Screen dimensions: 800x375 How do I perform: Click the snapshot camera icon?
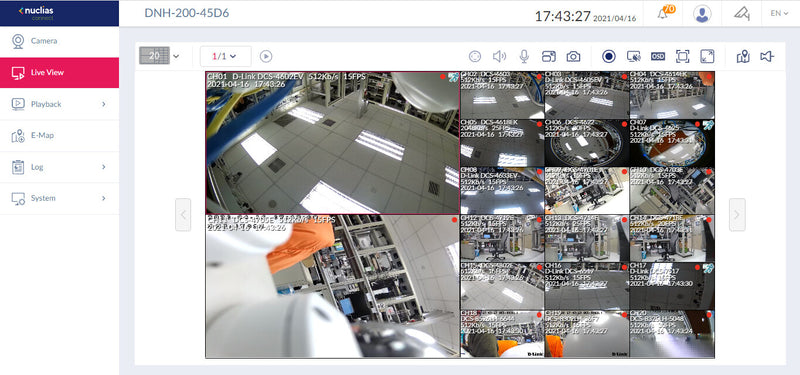(573, 57)
